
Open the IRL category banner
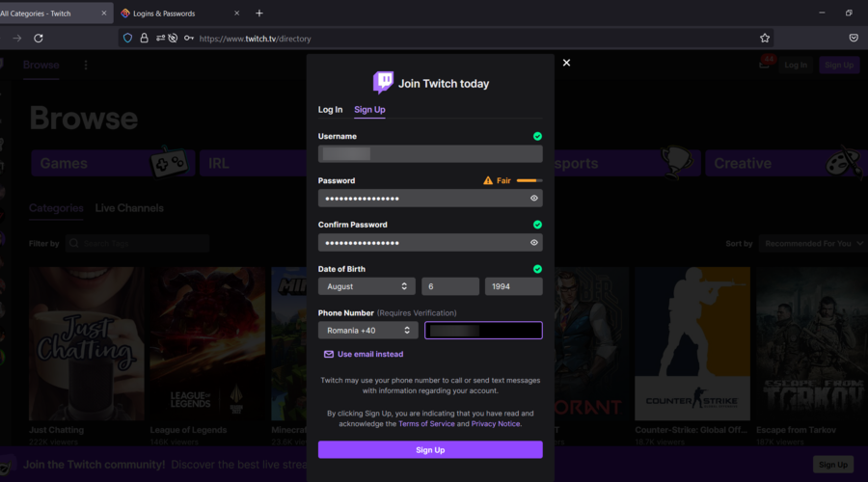click(253, 163)
